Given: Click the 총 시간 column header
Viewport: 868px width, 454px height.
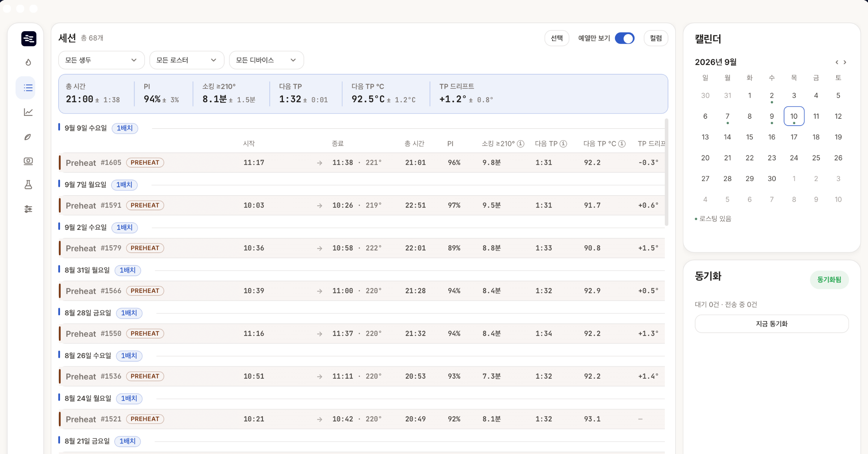Looking at the screenshot, I should (414, 144).
